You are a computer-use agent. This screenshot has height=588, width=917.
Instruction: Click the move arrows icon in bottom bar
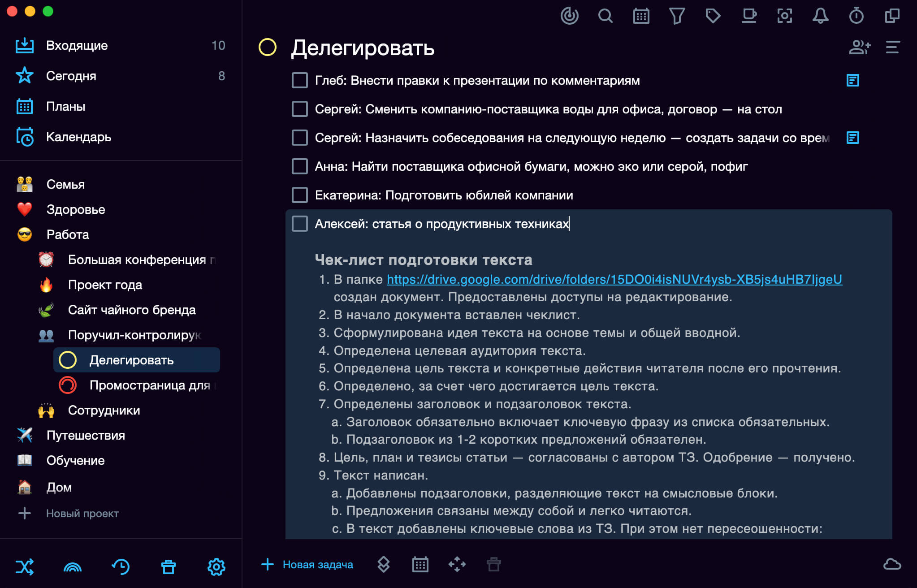pos(457,565)
